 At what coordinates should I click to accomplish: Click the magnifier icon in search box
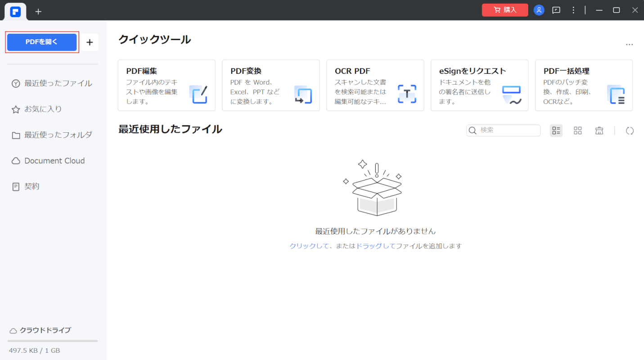(x=473, y=130)
